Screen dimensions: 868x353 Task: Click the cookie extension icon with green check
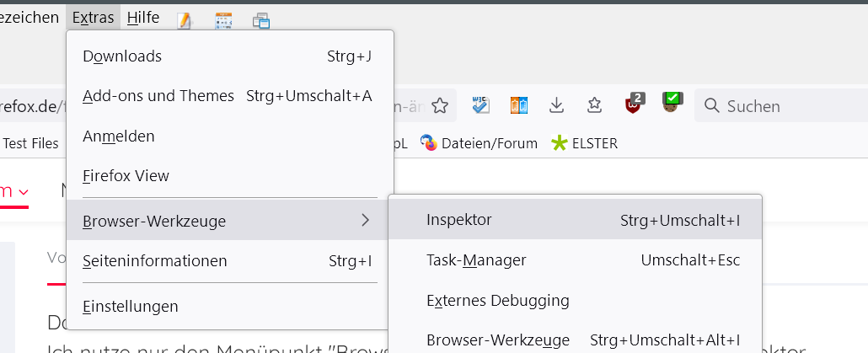(x=672, y=104)
